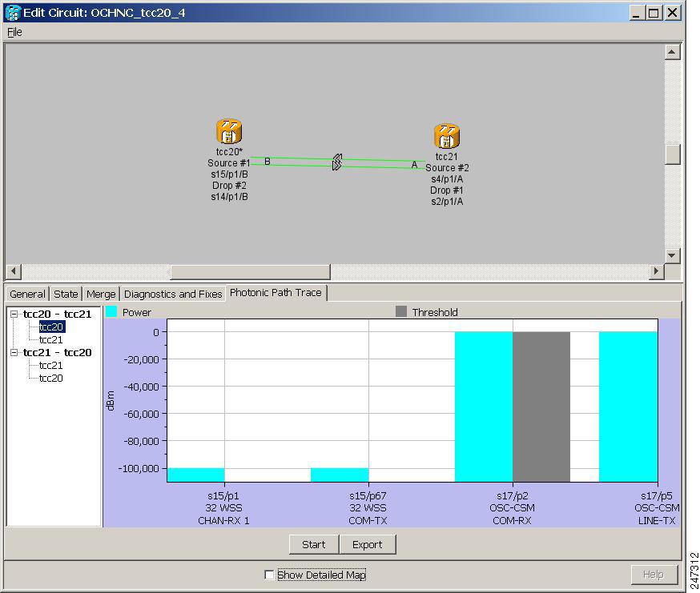Collapse the tcc20 - tcc21 tree node
Image resolution: width=700 pixels, height=593 pixels.
tap(14, 315)
